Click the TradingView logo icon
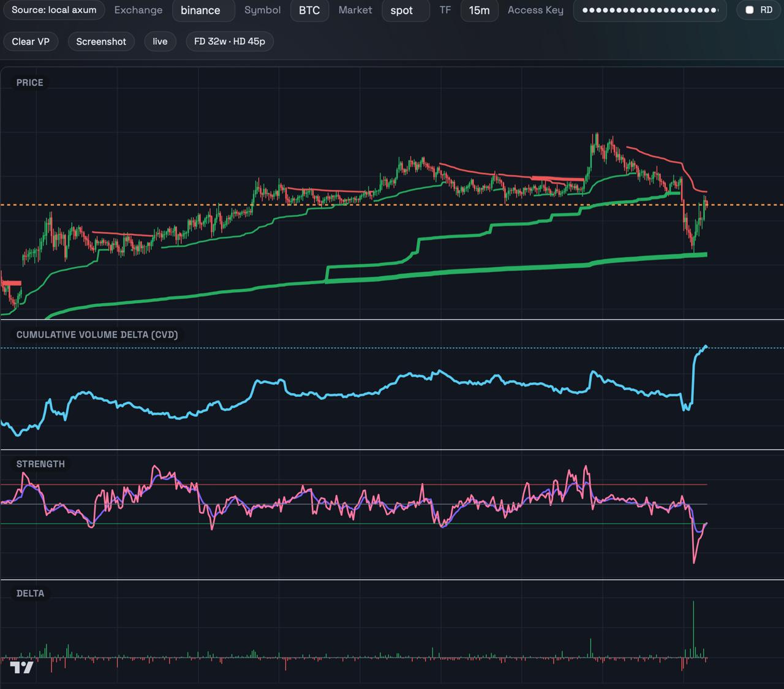784x689 pixels. click(x=21, y=668)
